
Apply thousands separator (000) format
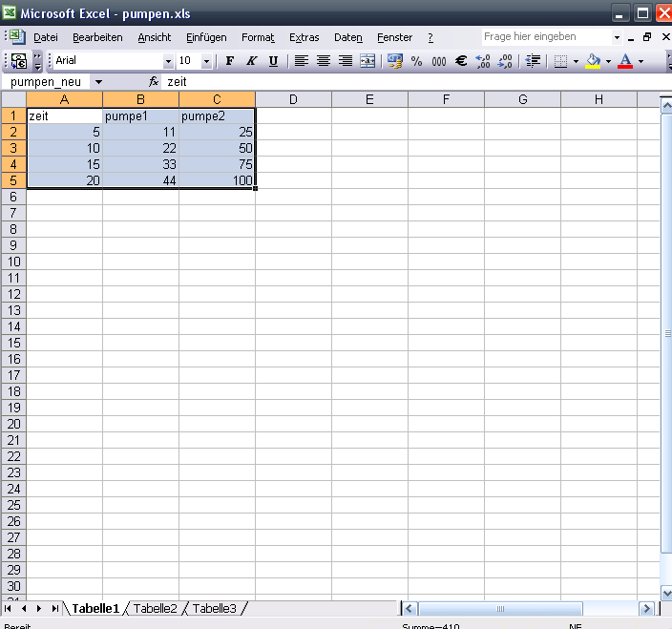tap(439, 61)
